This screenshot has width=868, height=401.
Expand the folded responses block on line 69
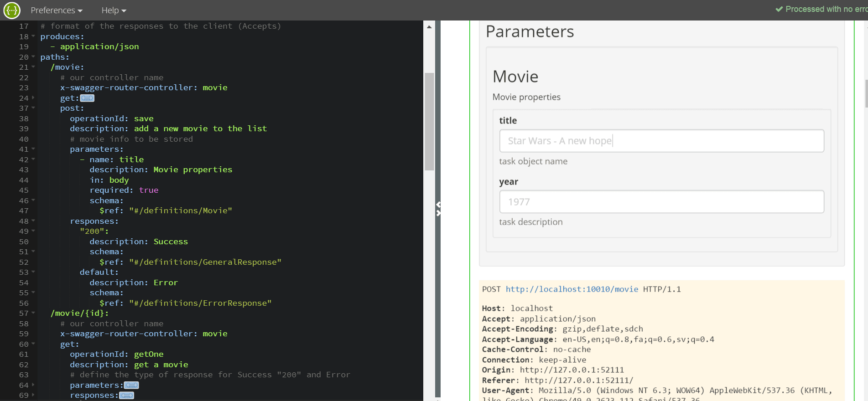pyautogui.click(x=126, y=396)
